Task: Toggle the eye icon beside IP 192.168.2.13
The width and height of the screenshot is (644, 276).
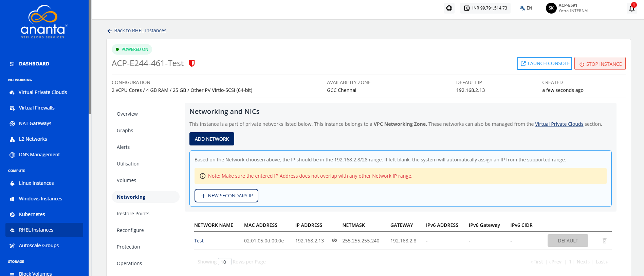Action: point(334,240)
